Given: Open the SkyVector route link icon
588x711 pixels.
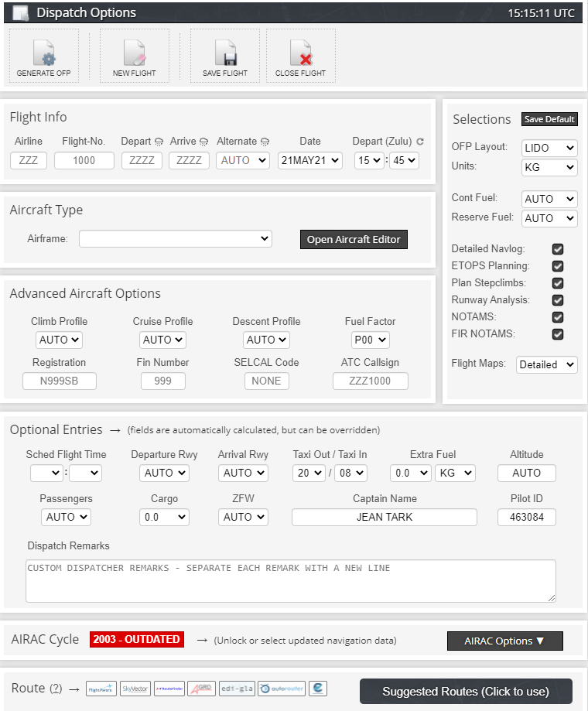Looking at the screenshot, I should tap(135, 689).
